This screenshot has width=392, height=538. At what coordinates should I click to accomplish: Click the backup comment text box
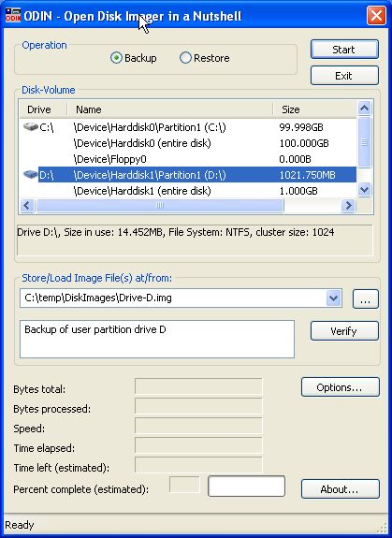pyautogui.click(x=157, y=339)
